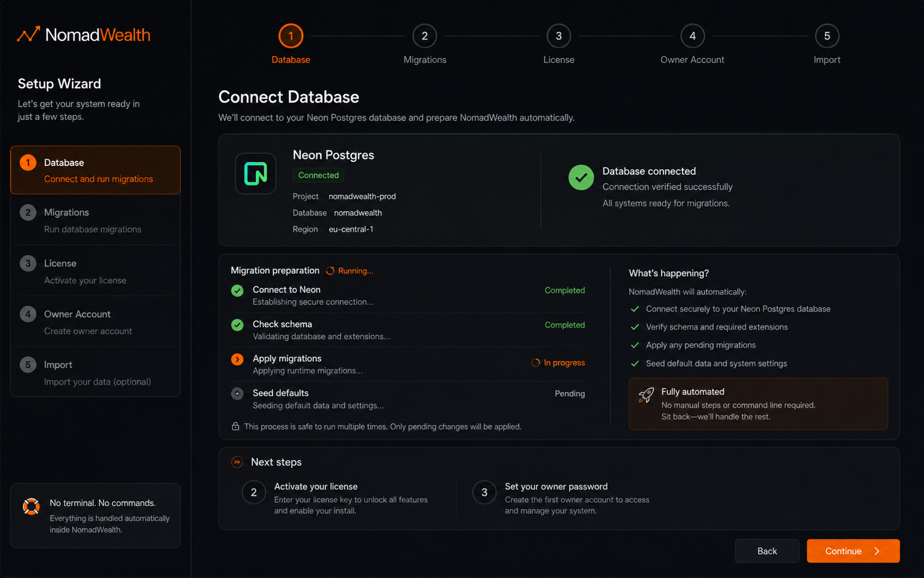The height and width of the screenshot is (578, 924).
Task: Click the Completed status of Connect to Neon
Action: tap(565, 290)
